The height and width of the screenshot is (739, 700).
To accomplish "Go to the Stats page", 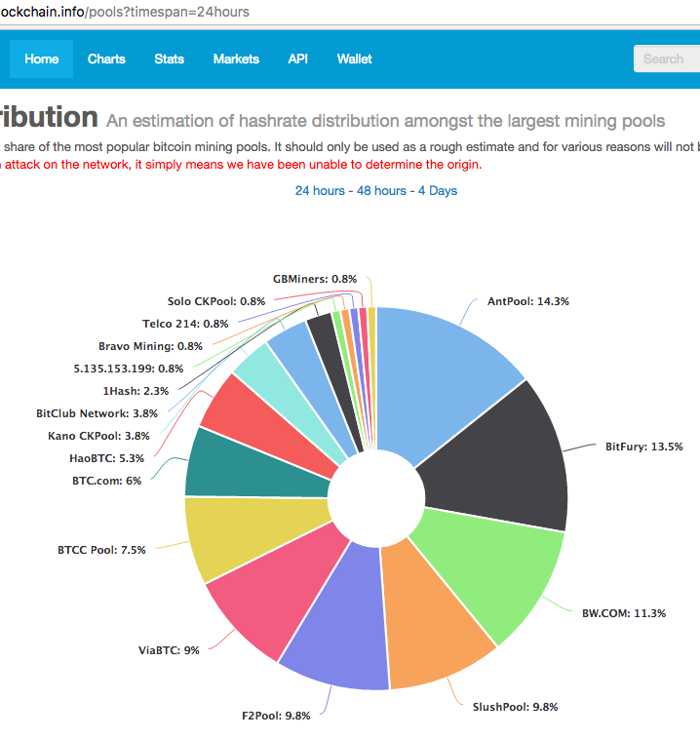I will (x=170, y=58).
